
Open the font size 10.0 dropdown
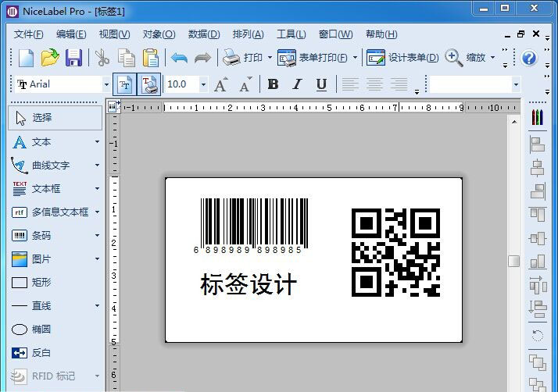tap(203, 84)
